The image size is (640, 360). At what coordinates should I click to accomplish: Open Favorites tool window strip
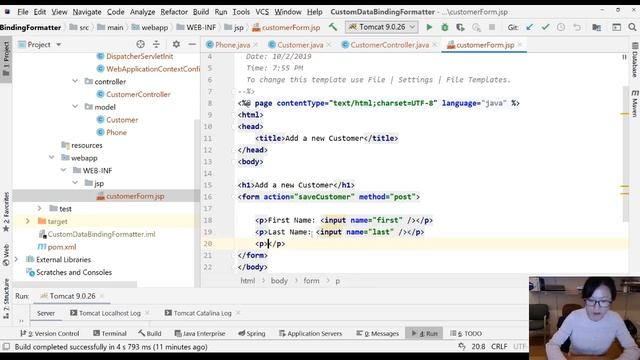(6, 212)
